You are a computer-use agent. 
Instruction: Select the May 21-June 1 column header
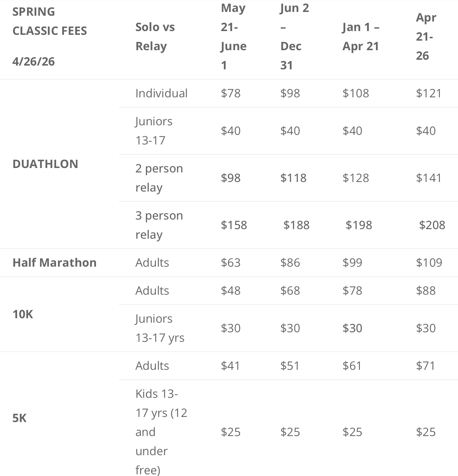(x=233, y=37)
